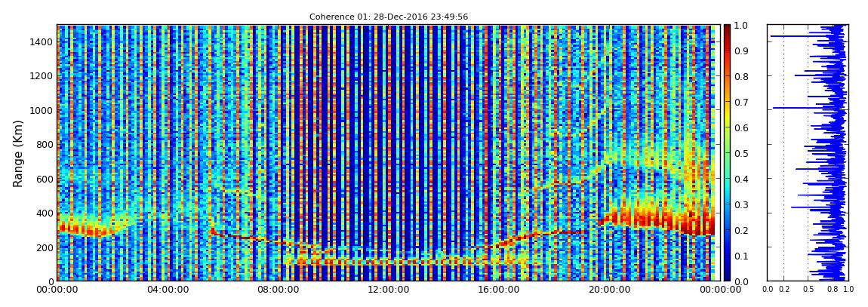Click the 1400 range tick label
This screenshot has height=307, width=868.
(42, 42)
